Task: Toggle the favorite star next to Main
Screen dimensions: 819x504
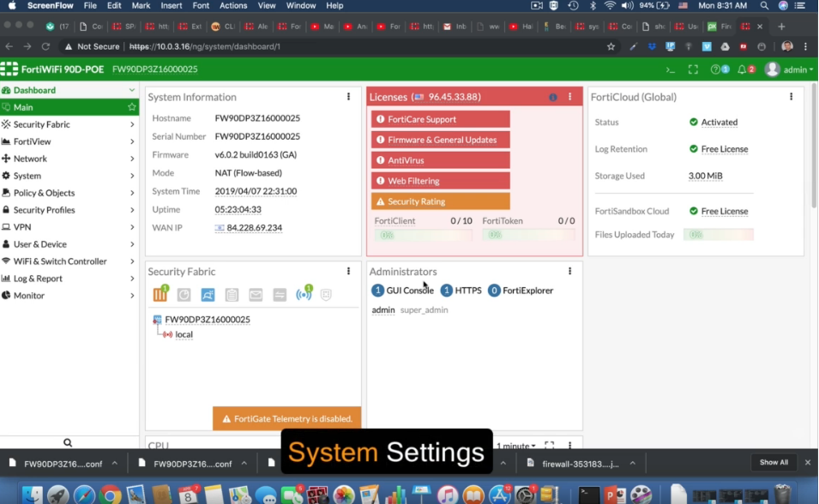Action: point(131,107)
